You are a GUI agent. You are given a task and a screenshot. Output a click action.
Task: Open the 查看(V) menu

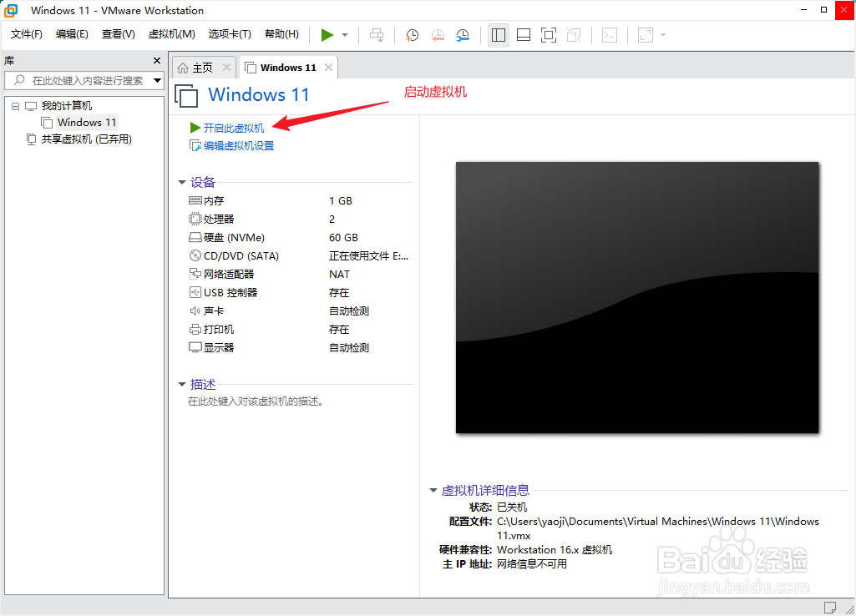[119, 34]
